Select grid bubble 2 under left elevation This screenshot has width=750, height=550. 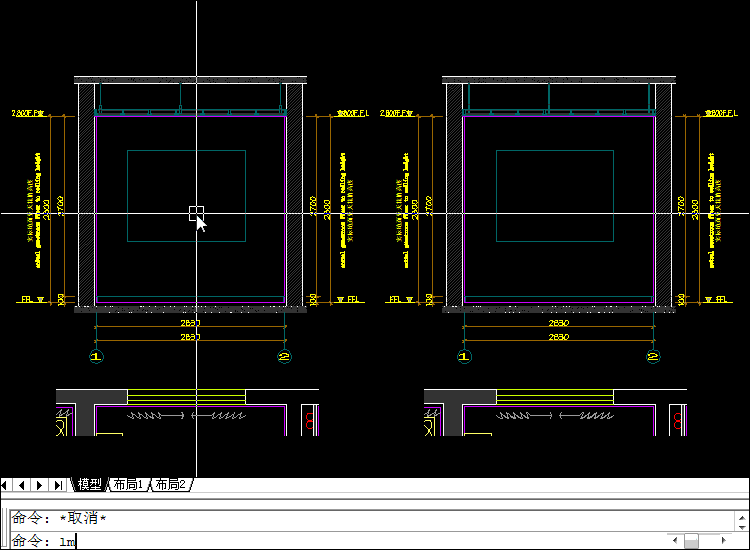tap(285, 356)
